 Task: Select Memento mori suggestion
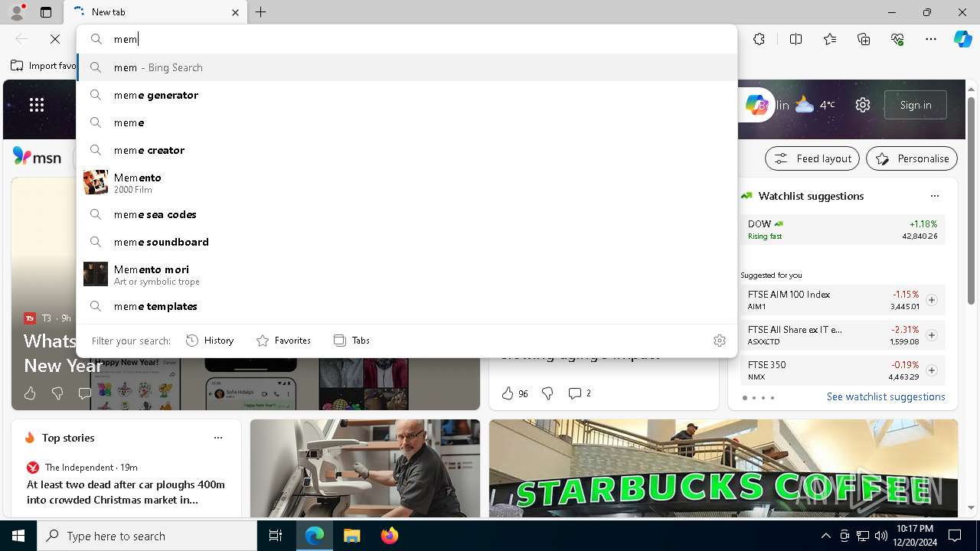(x=407, y=274)
